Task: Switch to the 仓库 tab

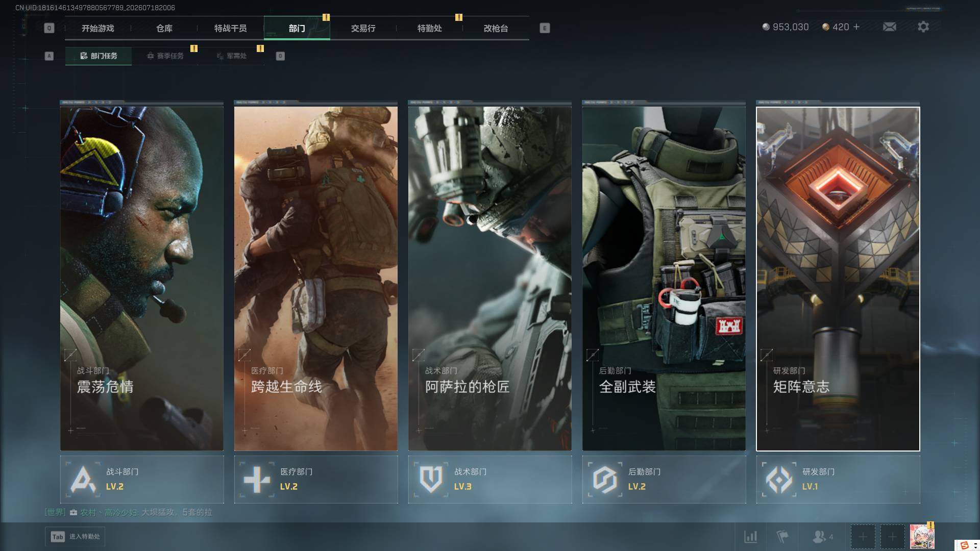Action: pos(164,28)
